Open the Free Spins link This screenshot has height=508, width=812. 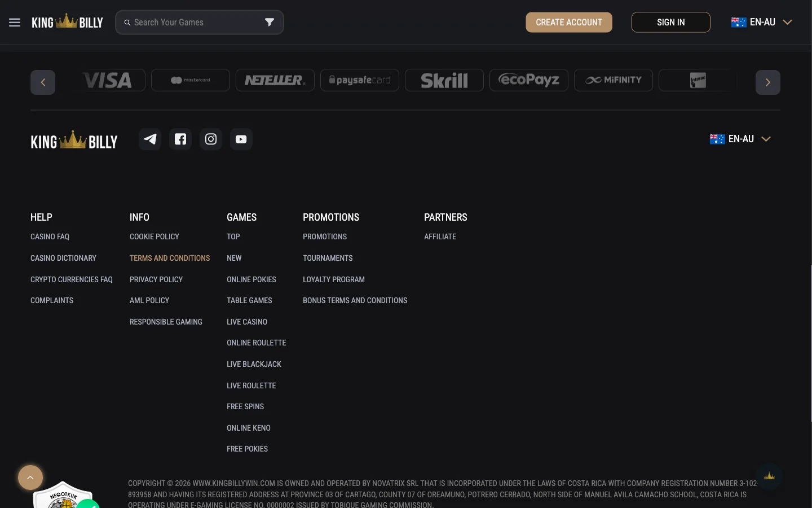245,406
